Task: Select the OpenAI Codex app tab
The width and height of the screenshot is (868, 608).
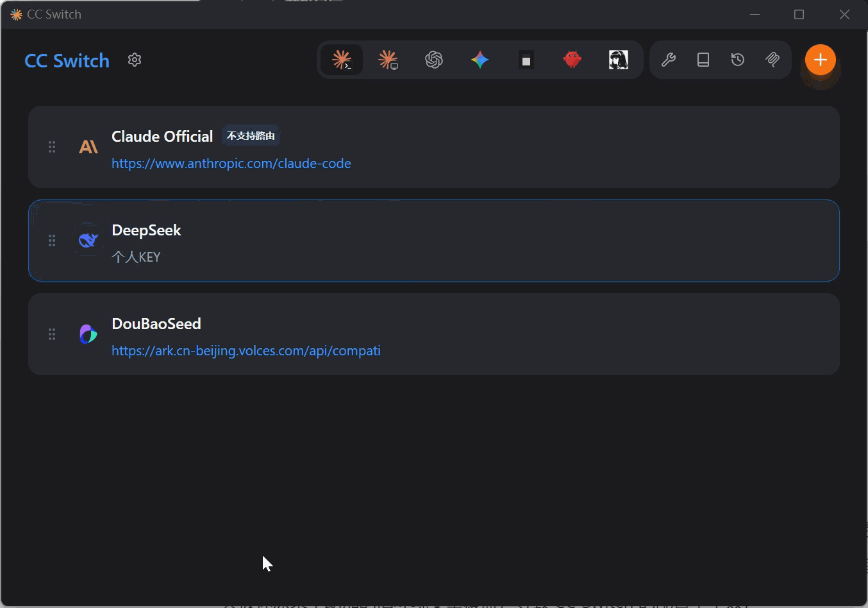Action: (434, 60)
